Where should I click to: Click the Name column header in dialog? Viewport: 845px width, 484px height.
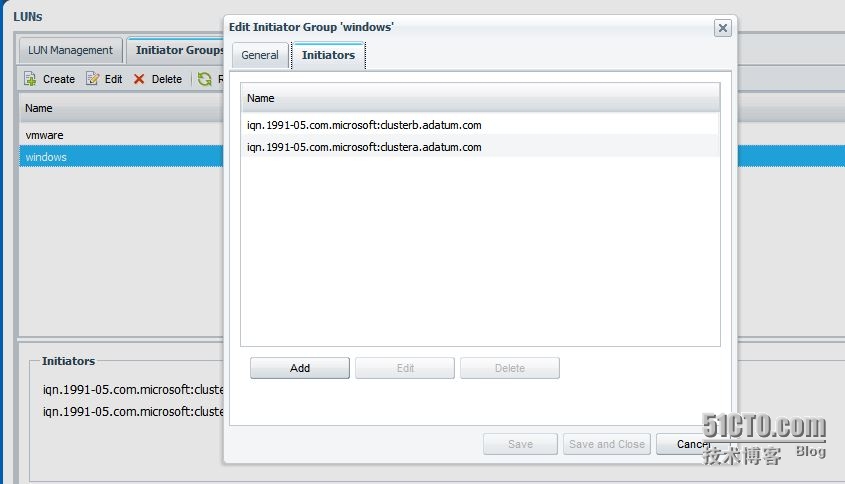tap(480, 98)
